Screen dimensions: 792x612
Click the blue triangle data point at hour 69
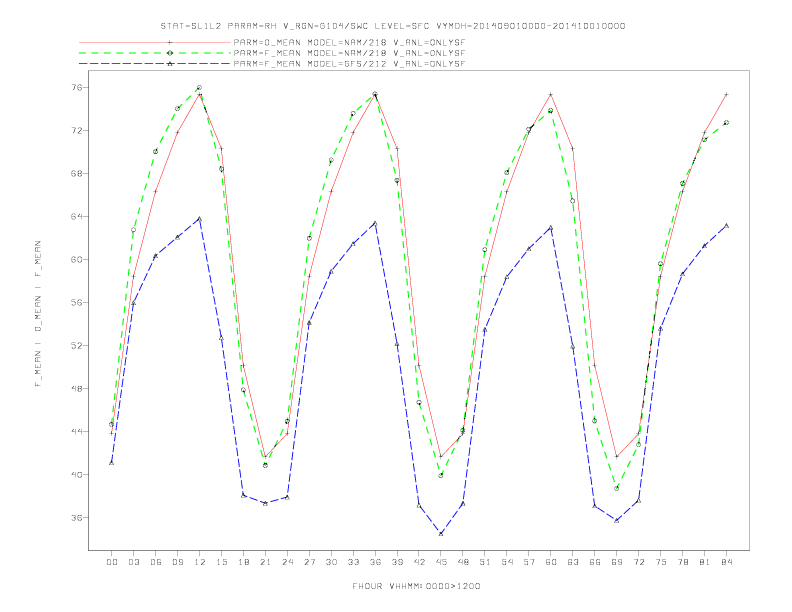(617, 520)
